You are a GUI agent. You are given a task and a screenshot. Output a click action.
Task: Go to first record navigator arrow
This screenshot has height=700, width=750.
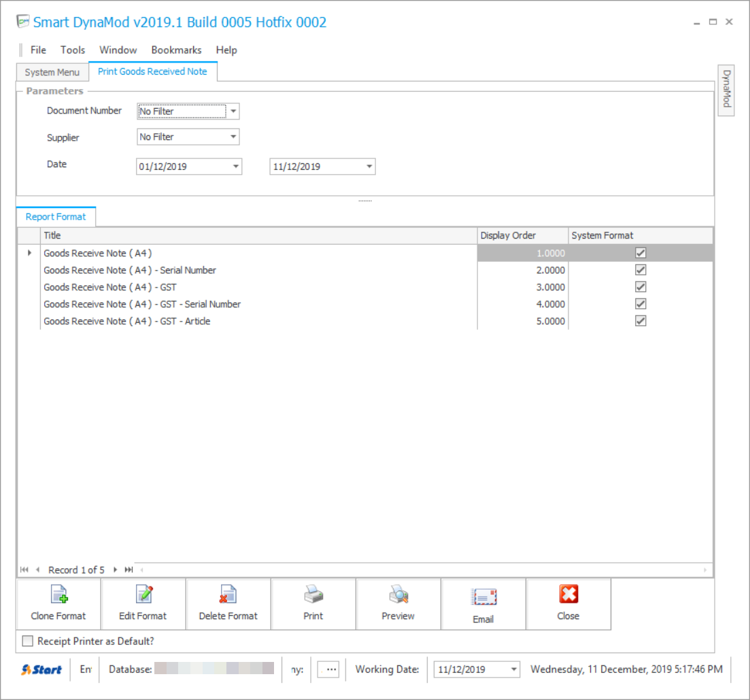pyautogui.click(x=24, y=570)
